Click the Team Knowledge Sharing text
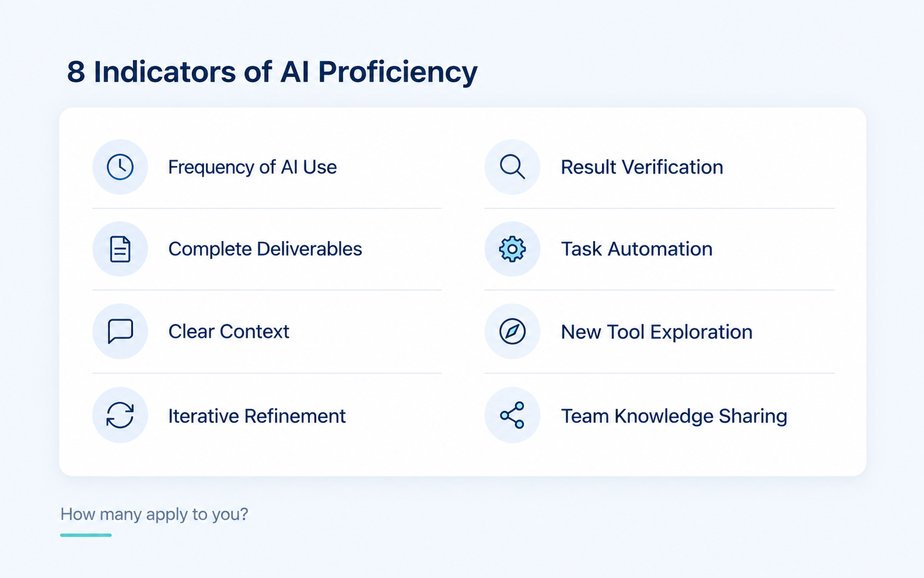 pyautogui.click(x=674, y=416)
